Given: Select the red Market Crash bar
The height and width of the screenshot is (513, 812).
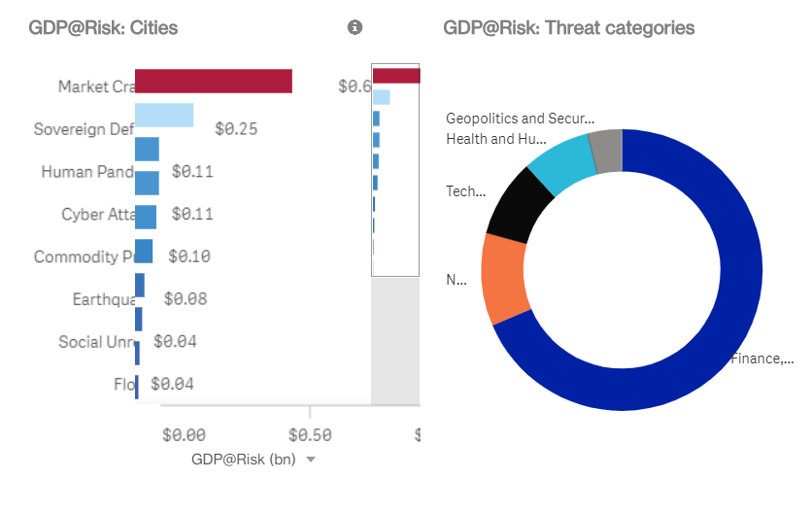Looking at the screenshot, I should 214,82.
